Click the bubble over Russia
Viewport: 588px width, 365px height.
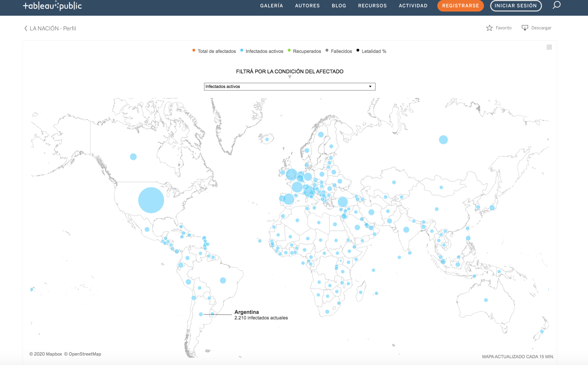(443, 140)
